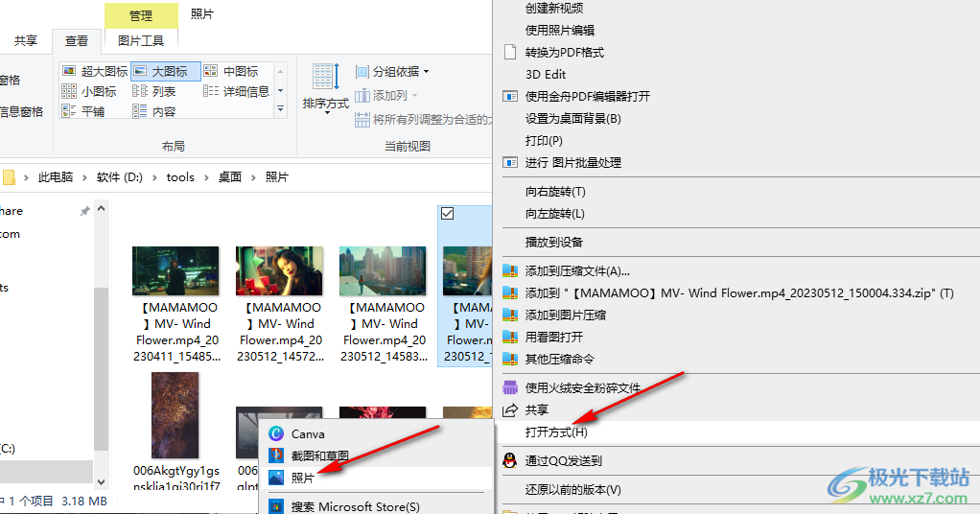
Task: Uncheck the selected image checkbox
Action: point(448,214)
